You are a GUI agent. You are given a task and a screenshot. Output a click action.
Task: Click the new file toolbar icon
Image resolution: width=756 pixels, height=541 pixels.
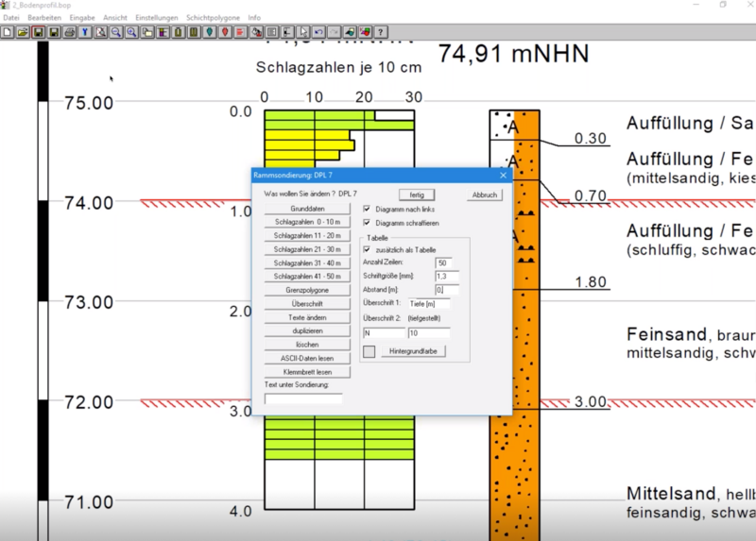[8, 32]
